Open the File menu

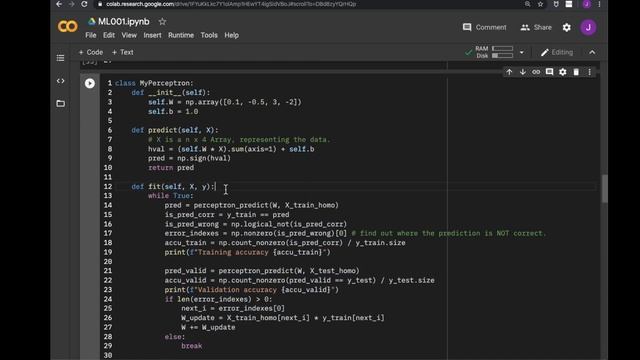[x=91, y=35]
